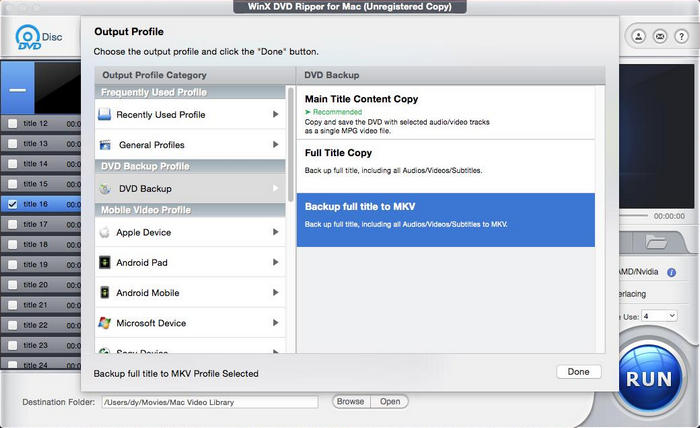Check the title 14 checkbox

pos(12,164)
